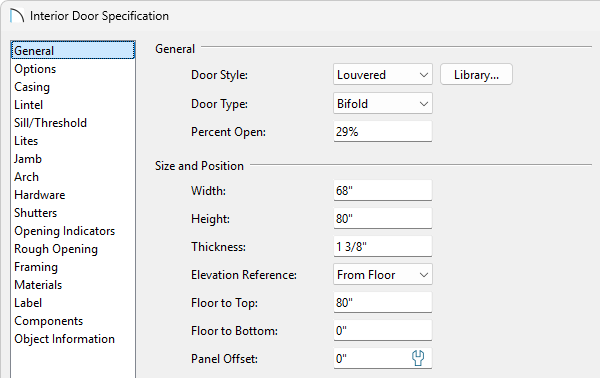This screenshot has height=378, width=600.
Task: Select the General panel item
Action: tap(73, 51)
